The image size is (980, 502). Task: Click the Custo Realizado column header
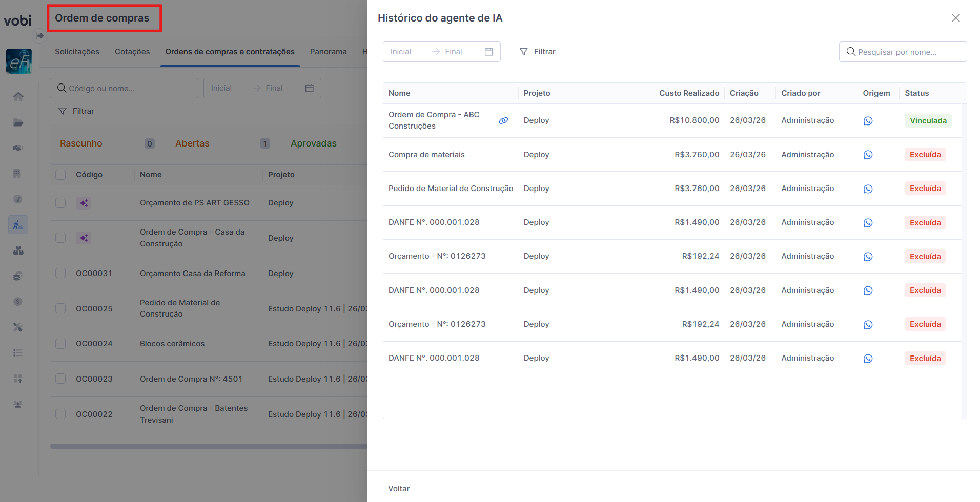tap(689, 93)
